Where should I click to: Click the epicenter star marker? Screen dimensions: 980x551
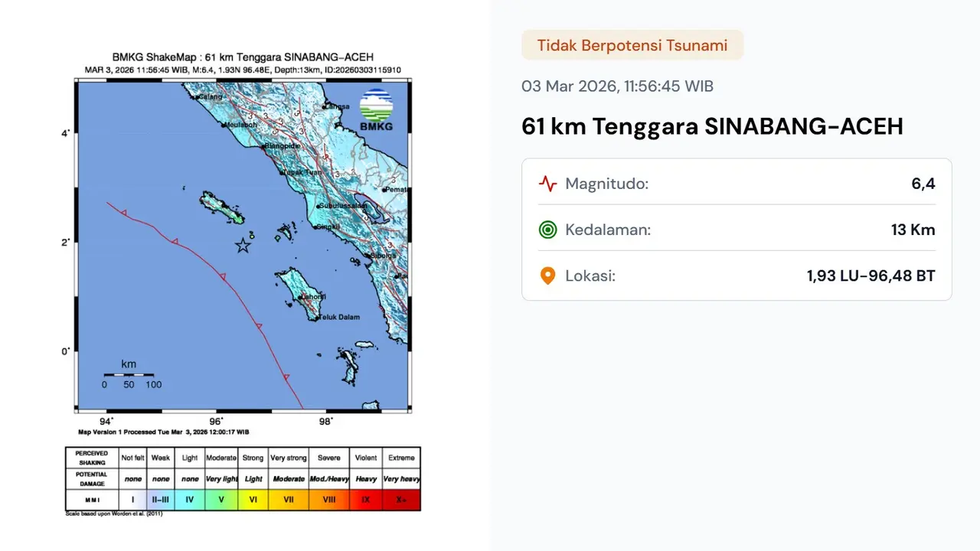point(243,246)
